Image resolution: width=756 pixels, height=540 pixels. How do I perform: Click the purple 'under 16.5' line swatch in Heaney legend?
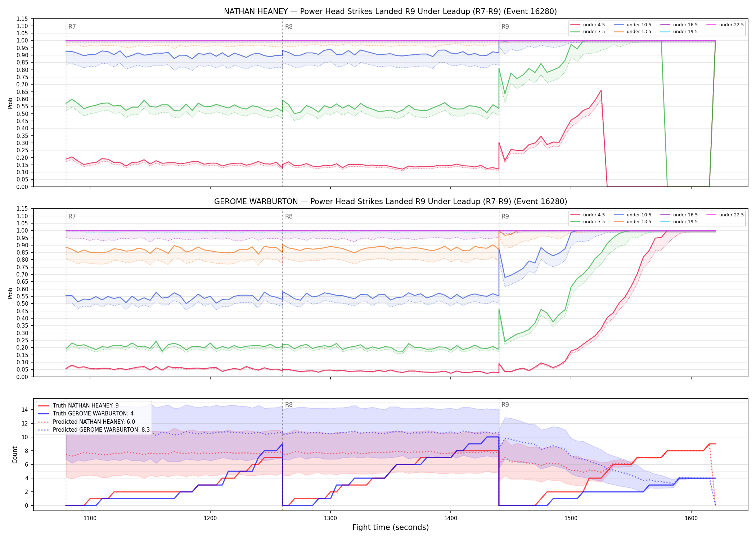point(665,25)
